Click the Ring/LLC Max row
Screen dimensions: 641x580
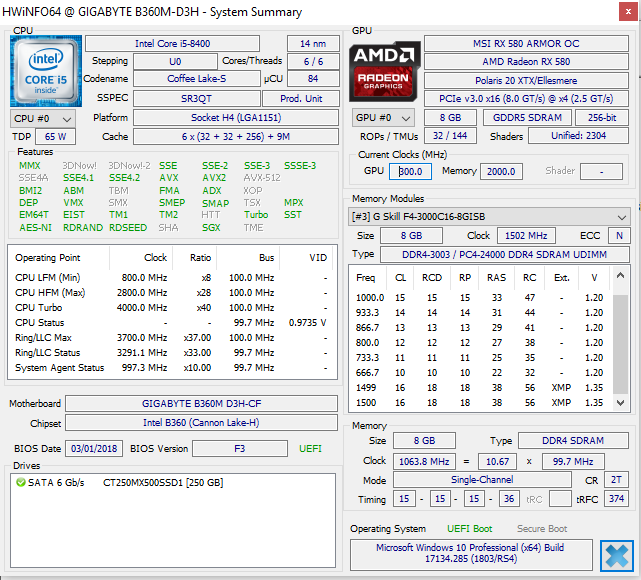click(172, 338)
